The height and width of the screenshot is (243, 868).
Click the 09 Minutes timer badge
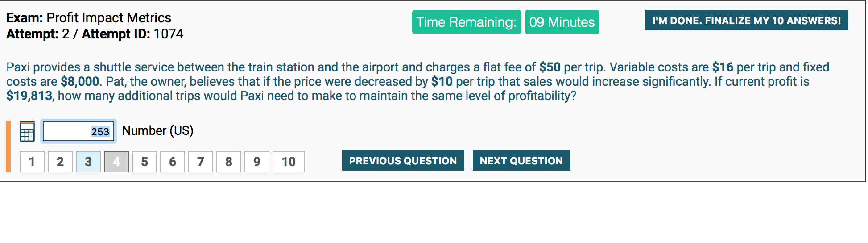pos(562,22)
